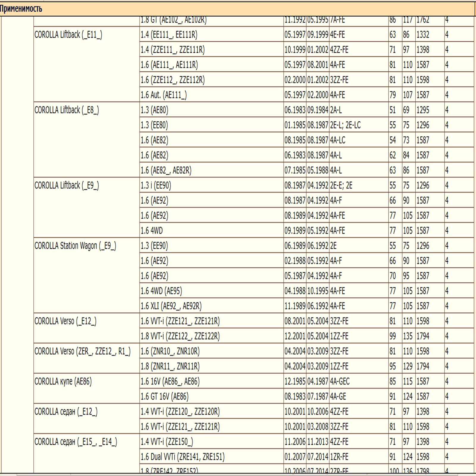The image size is (476, 476).
Task: Click the 1.6 4WD (AE95) modification row
Action: [161, 291]
